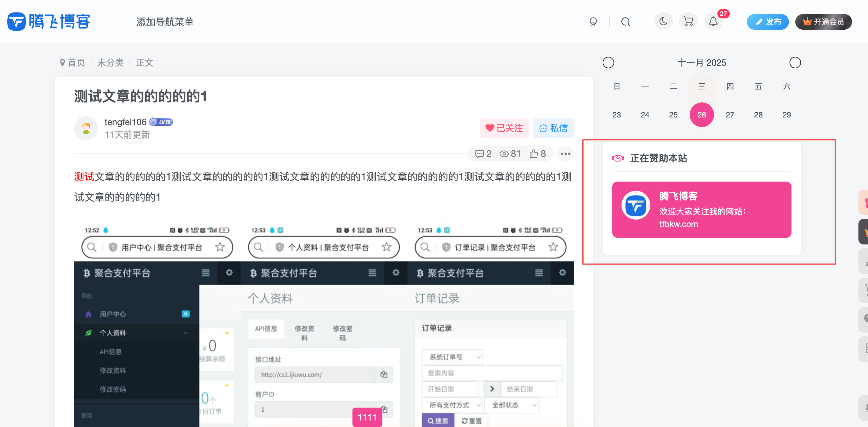
Task: Open the 添加导航菜单 menu item
Action: 165,22
